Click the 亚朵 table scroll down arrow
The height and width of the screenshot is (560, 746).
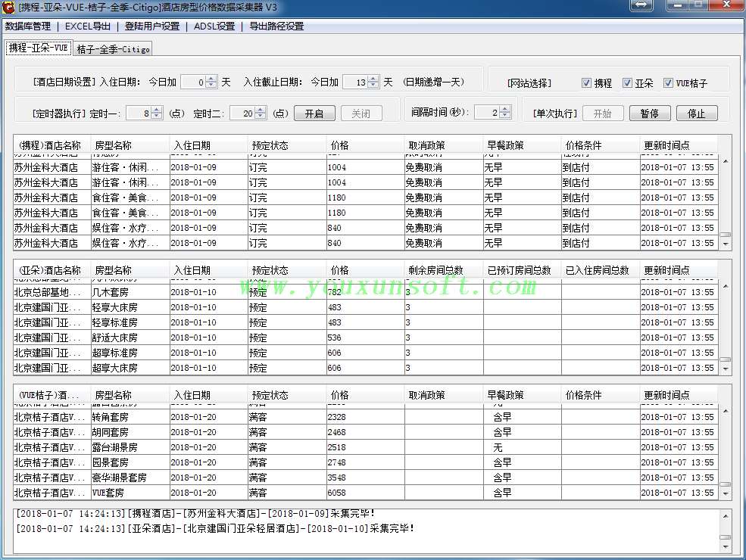pos(726,369)
